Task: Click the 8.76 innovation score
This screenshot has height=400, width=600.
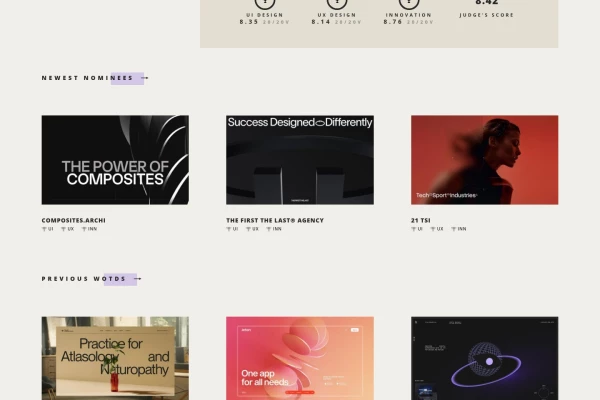Action: pyautogui.click(x=393, y=22)
